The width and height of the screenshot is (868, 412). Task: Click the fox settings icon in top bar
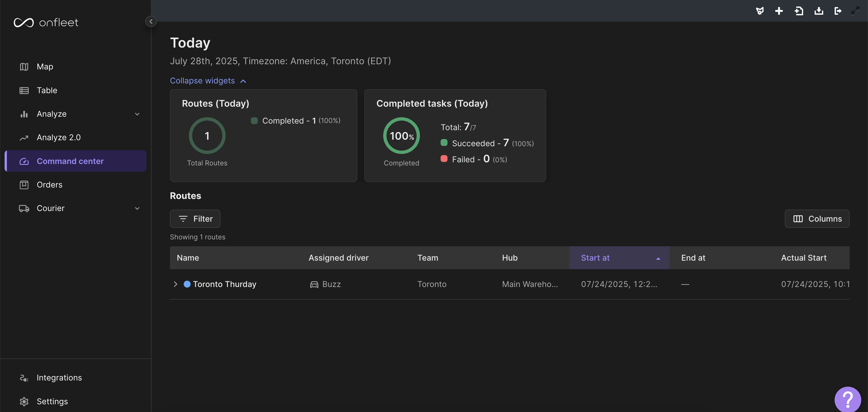(759, 11)
